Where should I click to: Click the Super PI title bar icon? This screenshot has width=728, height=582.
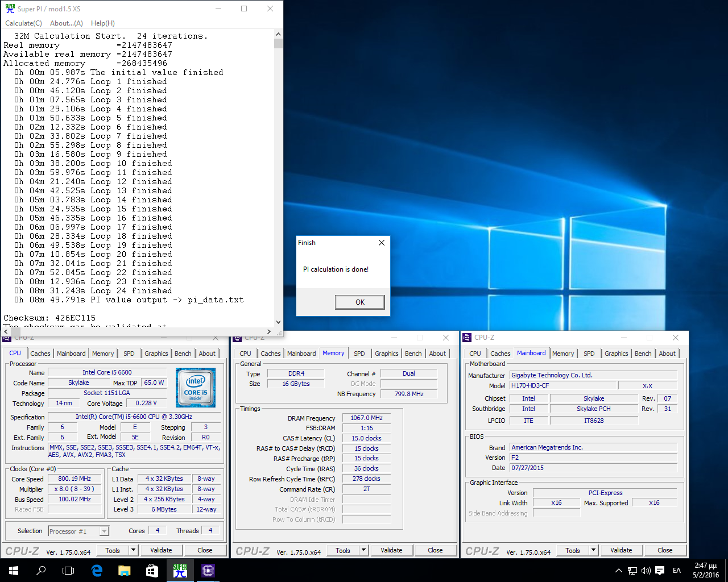10,9
